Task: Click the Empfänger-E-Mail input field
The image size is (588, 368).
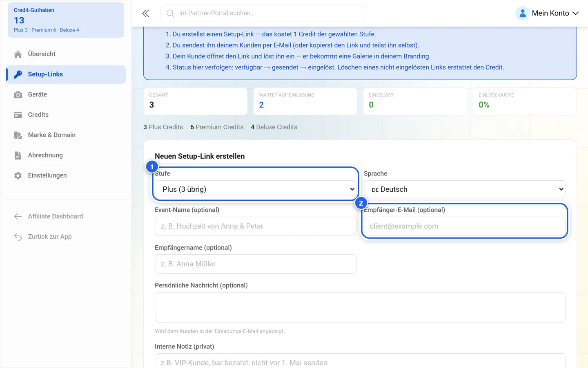Action: pos(465,227)
